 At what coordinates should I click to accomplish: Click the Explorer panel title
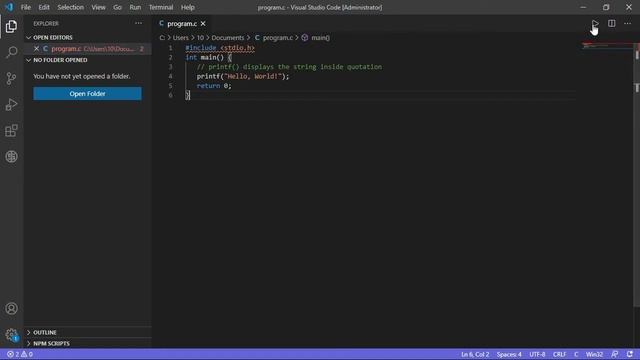click(46, 24)
